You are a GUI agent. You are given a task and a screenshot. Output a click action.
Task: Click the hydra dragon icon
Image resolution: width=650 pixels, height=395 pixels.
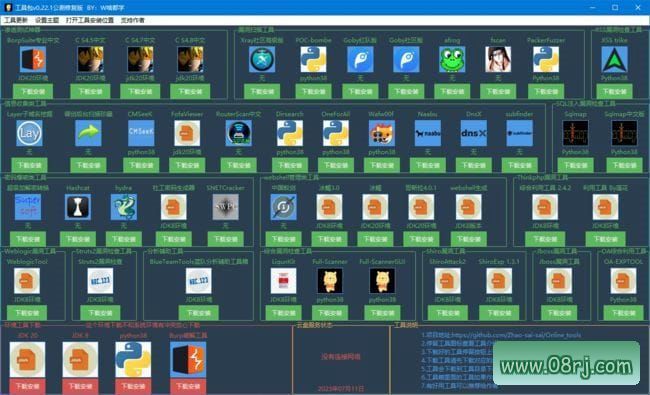[124, 207]
